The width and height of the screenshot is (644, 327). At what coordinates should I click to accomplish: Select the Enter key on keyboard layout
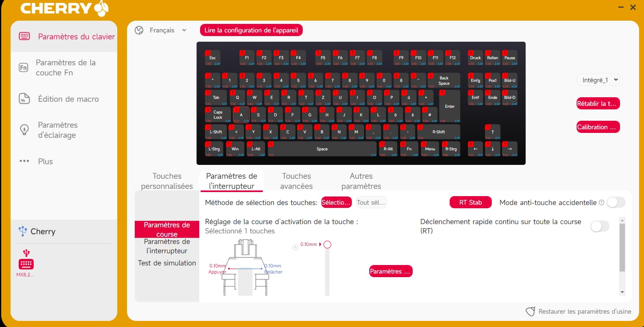point(450,106)
